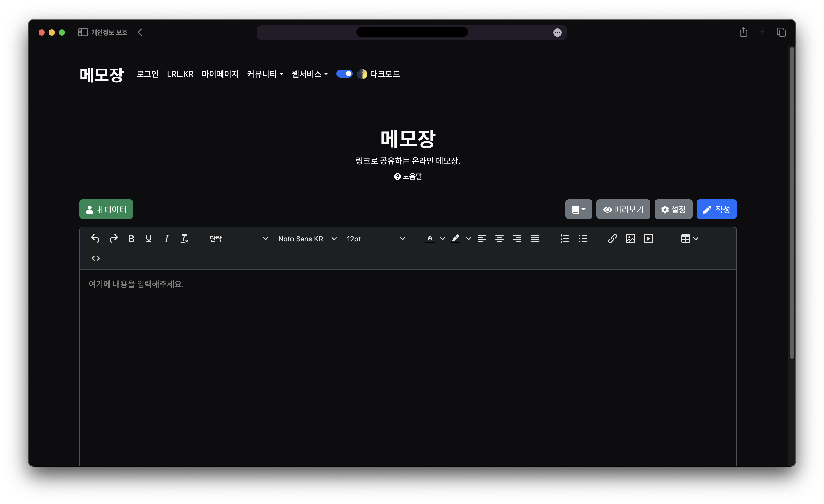Toggle bold formatting

(x=131, y=239)
